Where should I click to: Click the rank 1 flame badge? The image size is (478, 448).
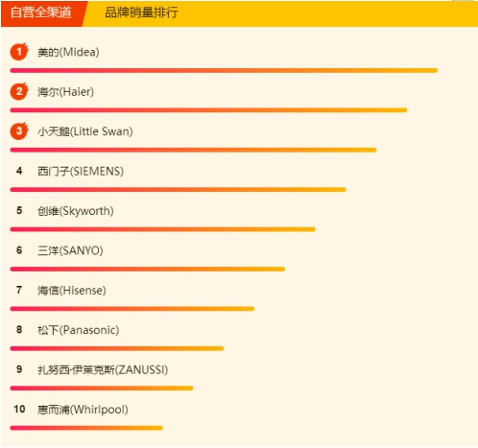click(x=19, y=52)
